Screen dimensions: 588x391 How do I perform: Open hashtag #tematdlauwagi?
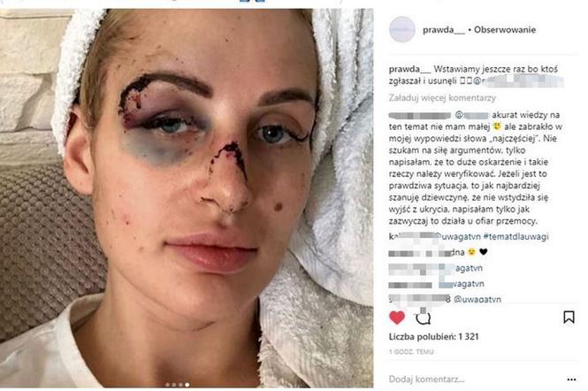point(516,236)
